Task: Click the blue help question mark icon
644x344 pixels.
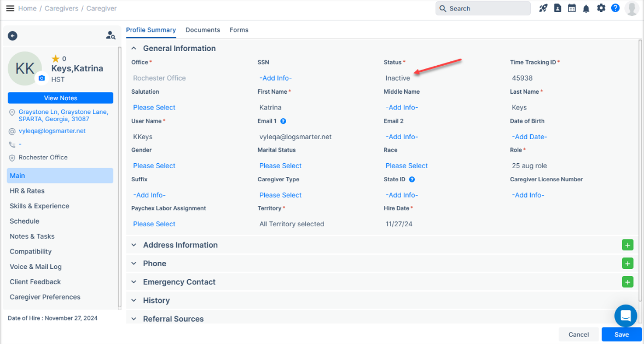Action: click(616, 8)
